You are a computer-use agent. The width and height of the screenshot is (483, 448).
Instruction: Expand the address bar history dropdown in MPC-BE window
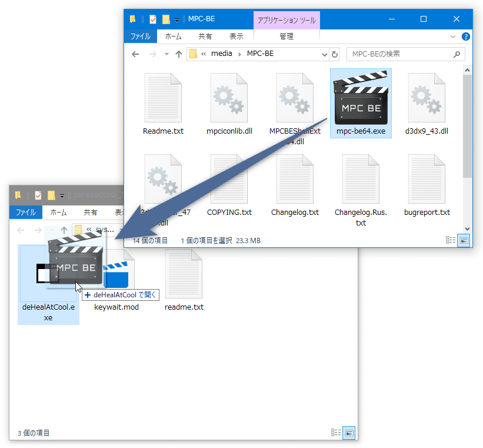tap(324, 55)
